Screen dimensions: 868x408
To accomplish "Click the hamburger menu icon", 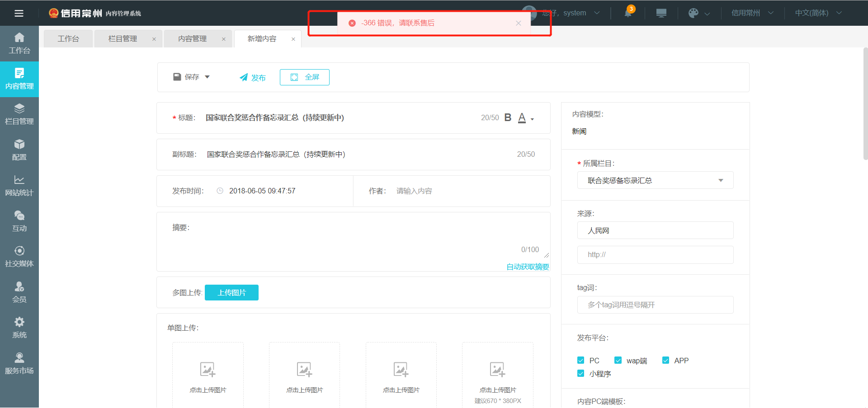I will [x=19, y=13].
